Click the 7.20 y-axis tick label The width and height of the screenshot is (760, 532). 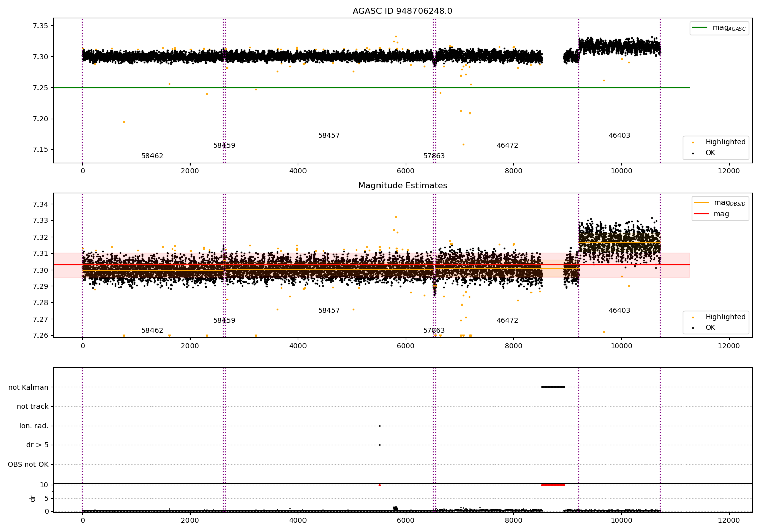(x=40, y=119)
